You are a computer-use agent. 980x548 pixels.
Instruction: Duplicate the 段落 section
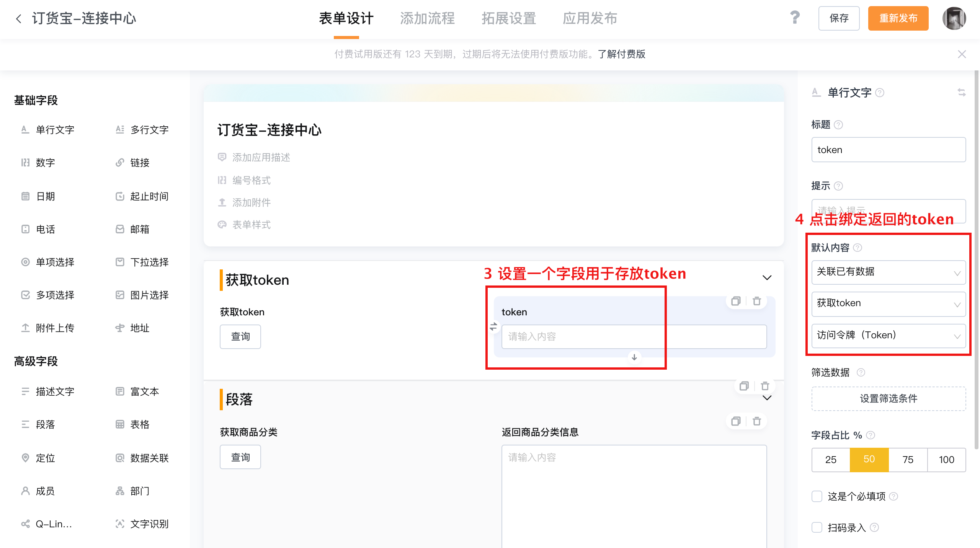[x=744, y=386]
